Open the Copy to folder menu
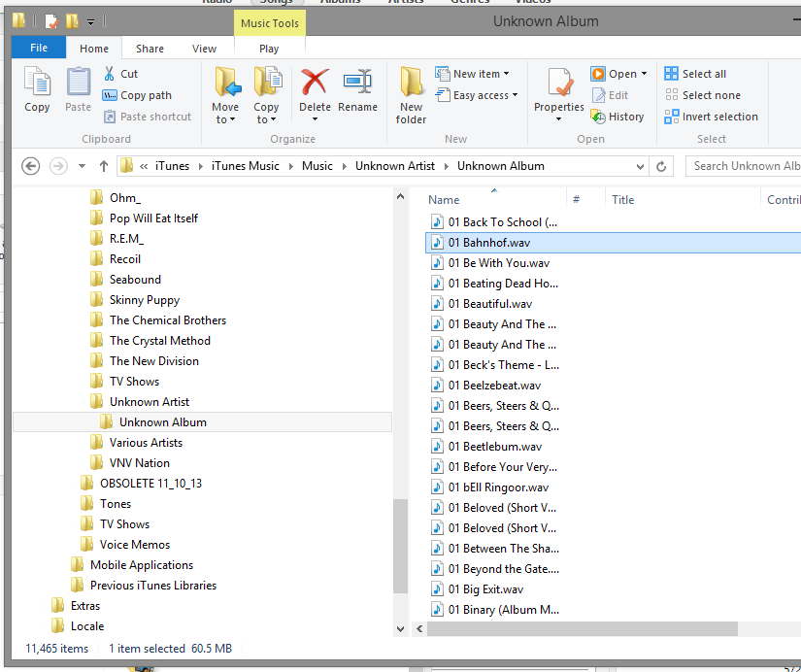This screenshot has width=801, height=672. pos(266,95)
